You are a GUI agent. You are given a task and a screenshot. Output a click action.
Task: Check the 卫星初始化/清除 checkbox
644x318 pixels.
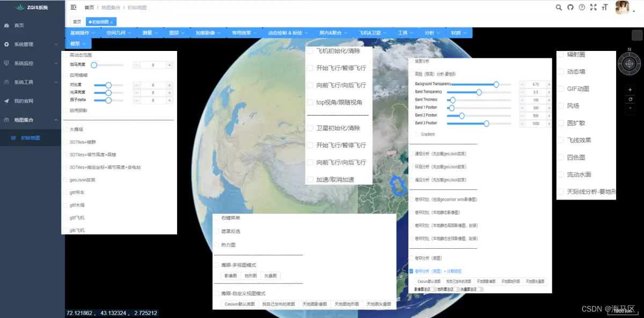point(310,128)
